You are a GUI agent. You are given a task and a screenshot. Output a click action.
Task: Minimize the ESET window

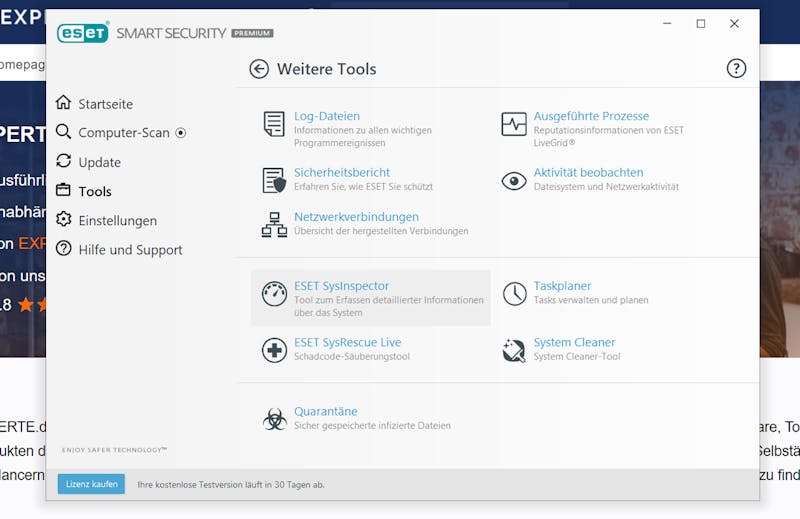pos(667,23)
